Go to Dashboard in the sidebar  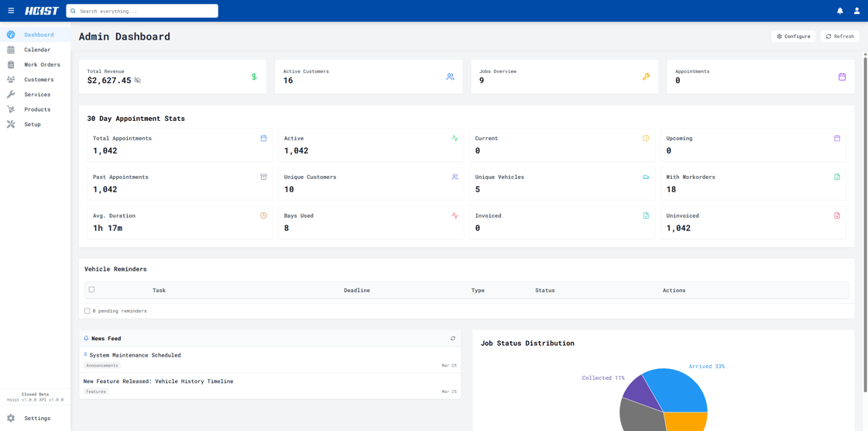(x=35, y=35)
